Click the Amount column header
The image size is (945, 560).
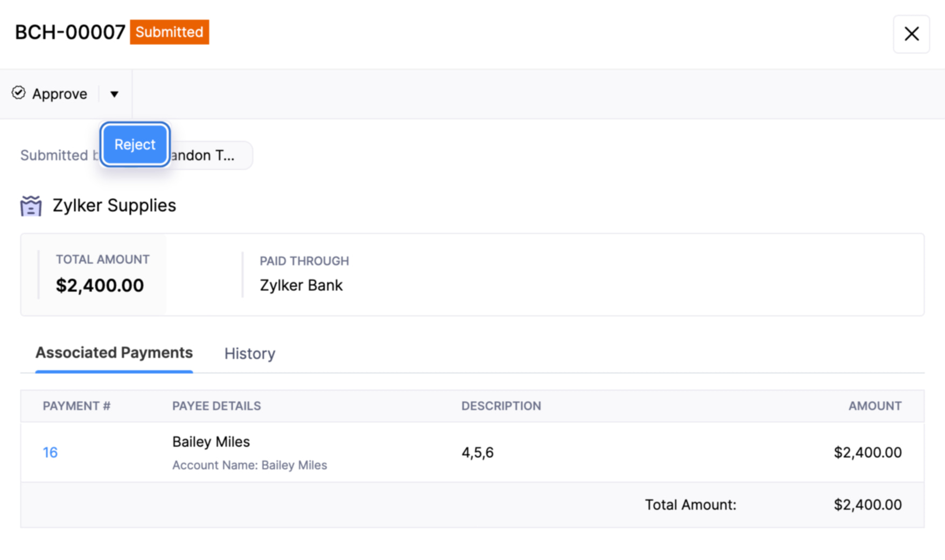874,406
